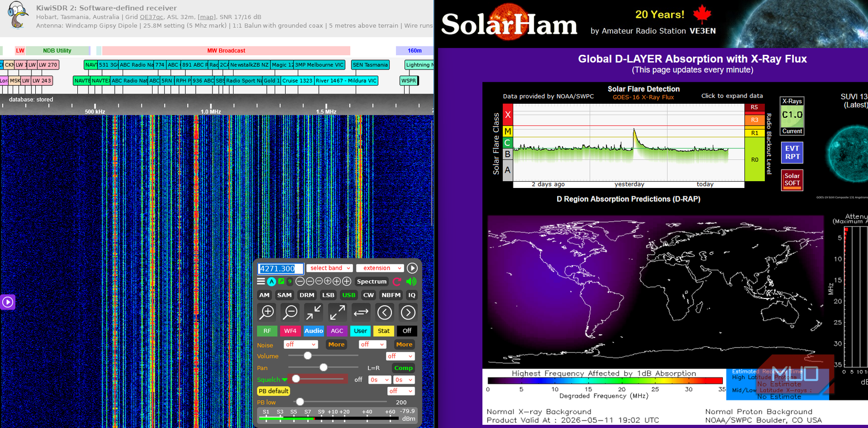
Task: Select the green USB mode button
Action: pos(349,295)
